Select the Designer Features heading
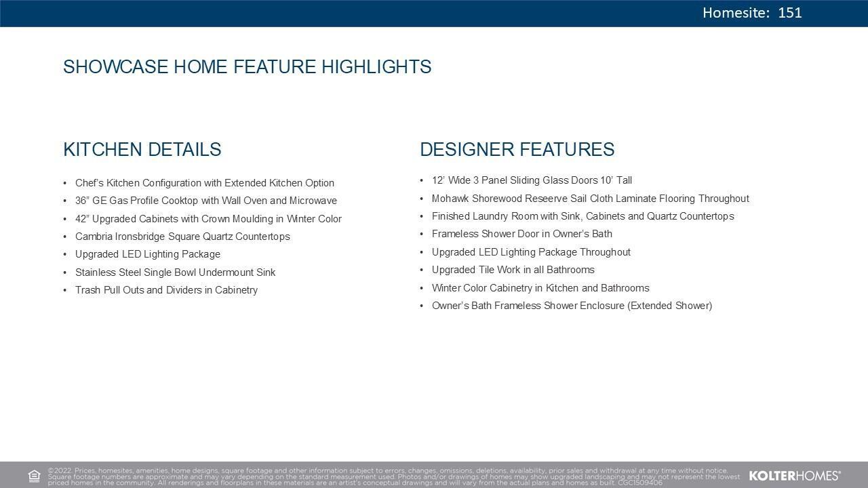Image resolution: width=868 pixels, height=488 pixels. click(x=517, y=150)
